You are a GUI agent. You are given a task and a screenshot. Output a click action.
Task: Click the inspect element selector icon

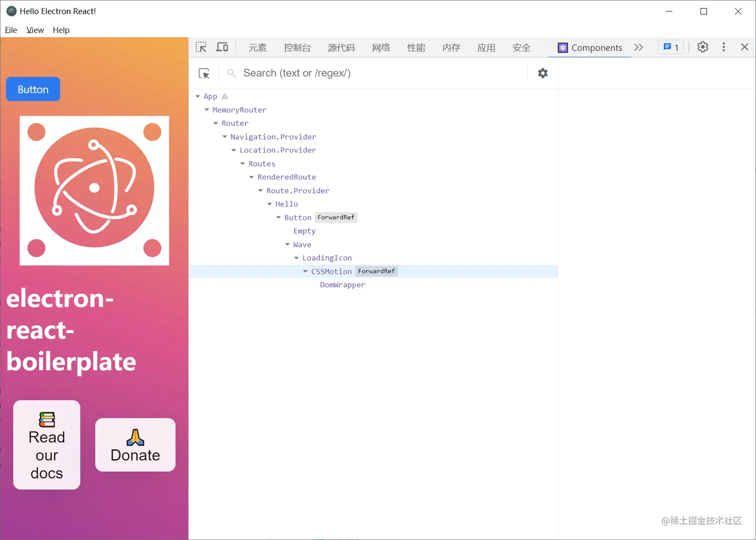[x=201, y=47]
